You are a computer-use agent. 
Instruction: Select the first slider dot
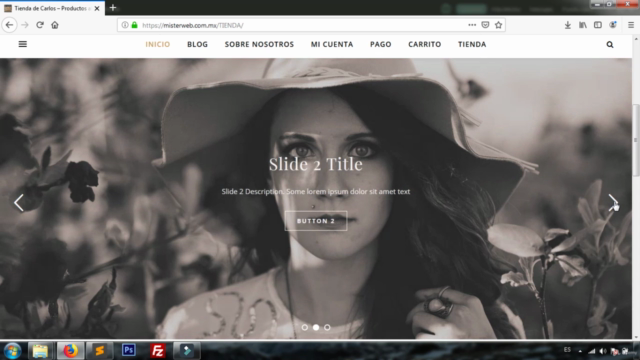click(304, 327)
